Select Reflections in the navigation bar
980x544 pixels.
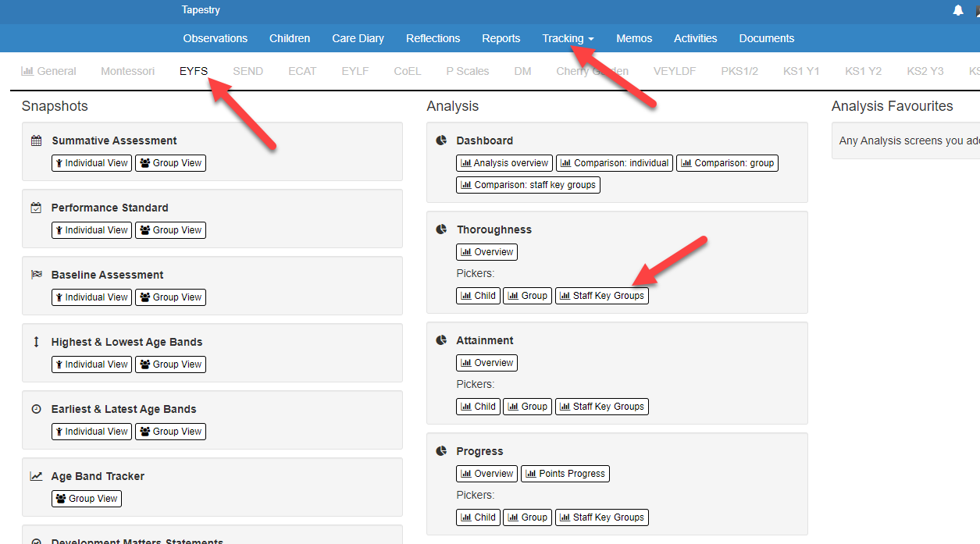click(433, 38)
